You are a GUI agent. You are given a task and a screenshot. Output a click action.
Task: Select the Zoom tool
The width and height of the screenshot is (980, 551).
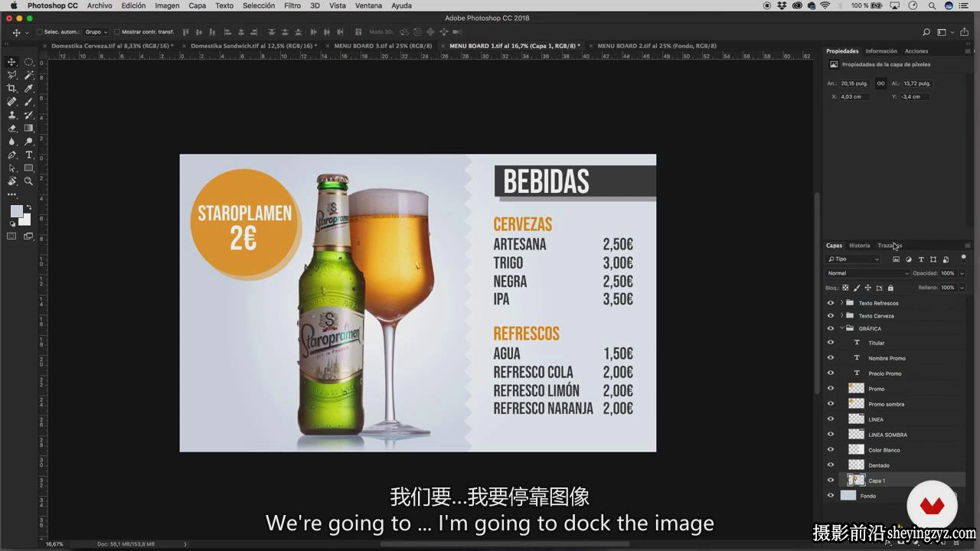click(28, 181)
